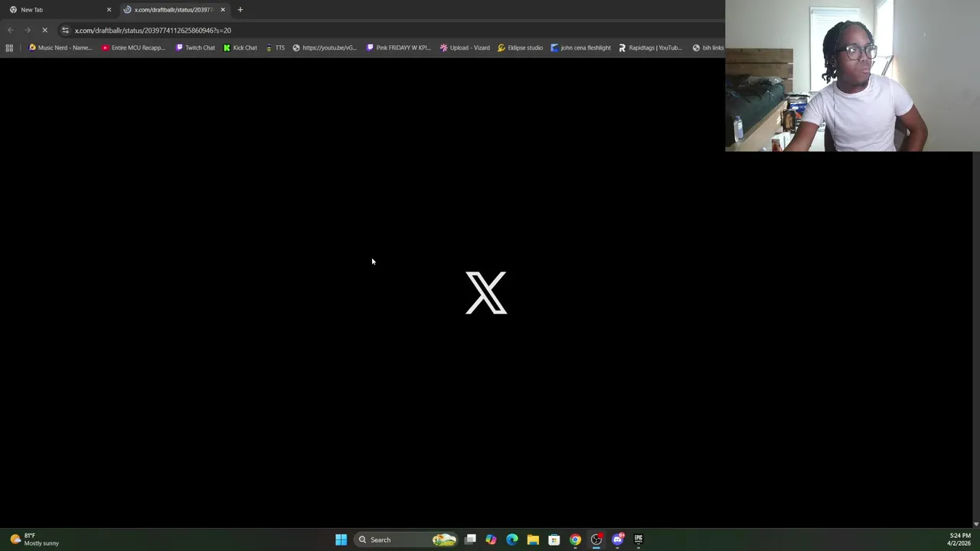980x551 pixels.
Task: Click the taskbar Search box
Action: pos(406,540)
